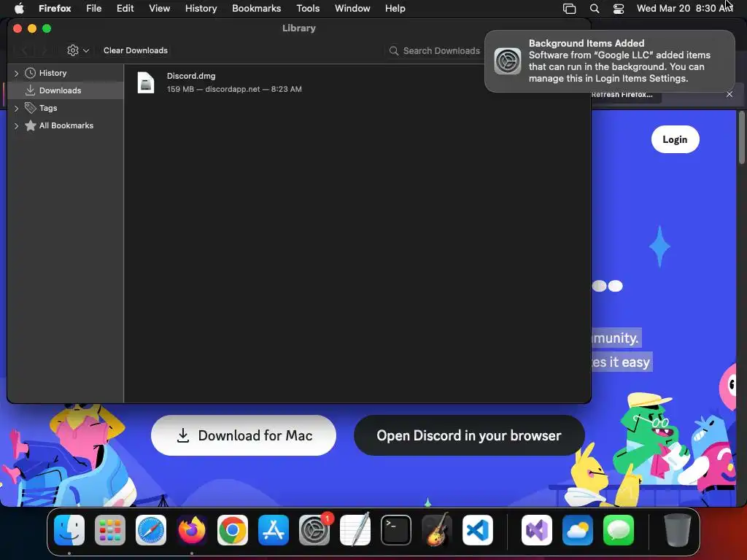Click the Spotlight search icon

click(x=594, y=9)
